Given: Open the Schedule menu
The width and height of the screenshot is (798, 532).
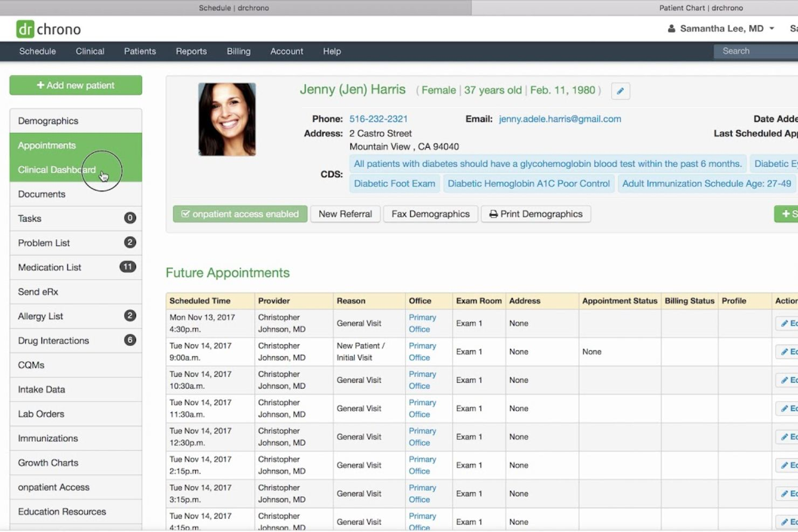Looking at the screenshot, I should 38,51.
